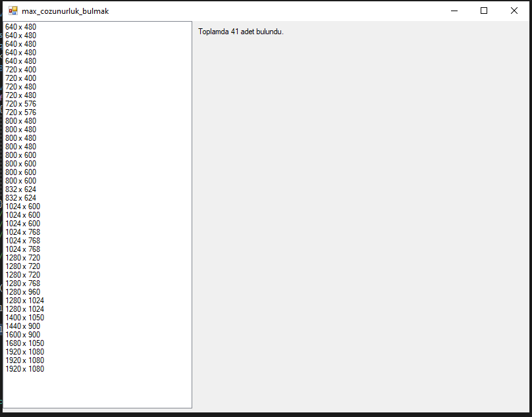Highlight the 1680 x 1050 entry
Screen dimensions: 532x417
25,343
